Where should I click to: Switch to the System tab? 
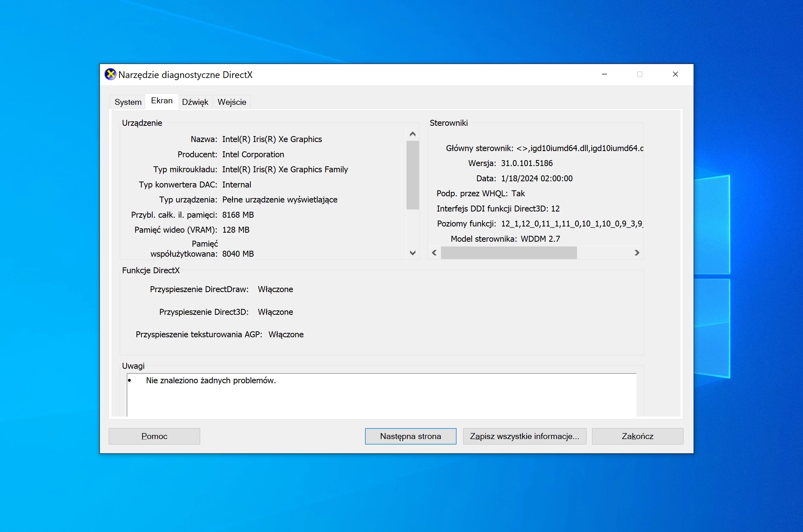(128, 102)
